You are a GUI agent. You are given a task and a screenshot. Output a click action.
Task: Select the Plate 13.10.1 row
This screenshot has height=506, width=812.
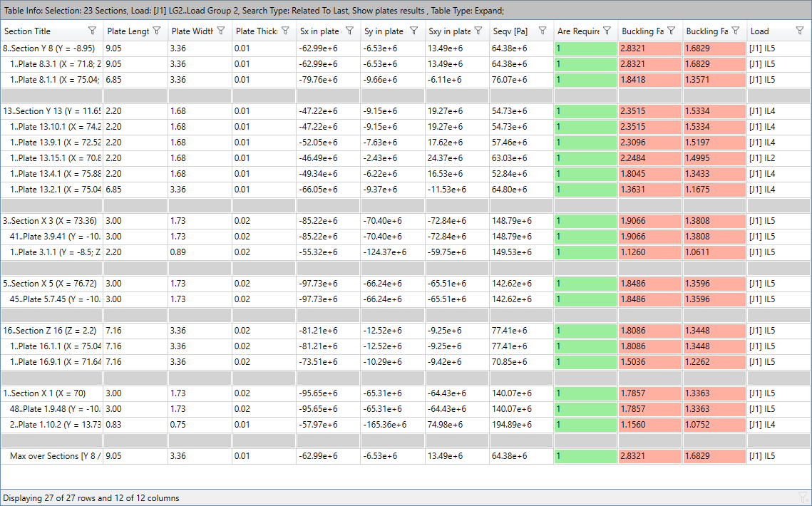(x=50, y=126)
